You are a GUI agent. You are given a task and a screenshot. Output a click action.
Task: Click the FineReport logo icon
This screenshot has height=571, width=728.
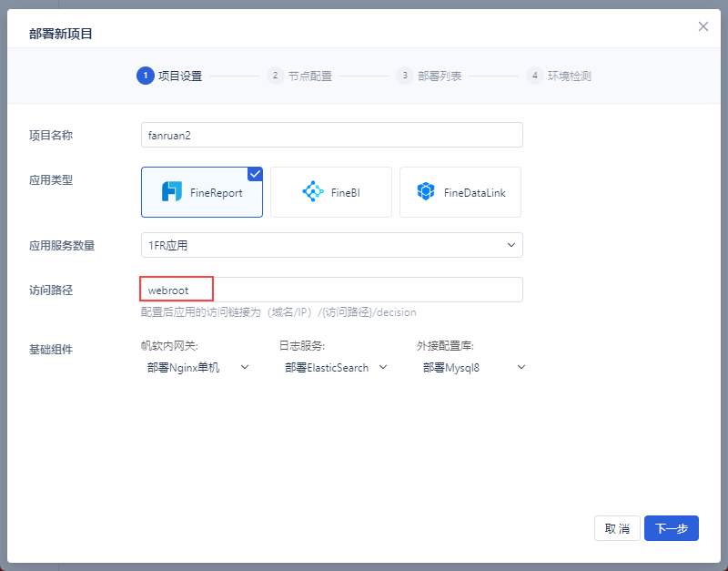172,191
